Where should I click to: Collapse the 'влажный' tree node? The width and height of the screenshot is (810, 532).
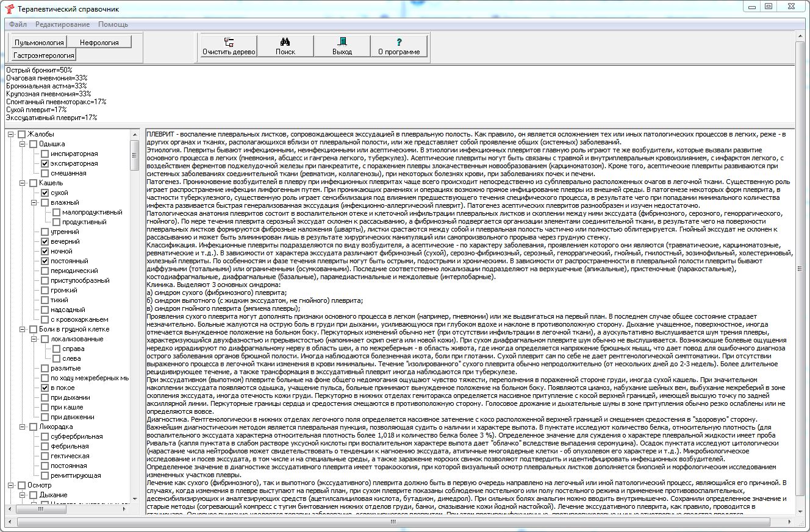34,202
